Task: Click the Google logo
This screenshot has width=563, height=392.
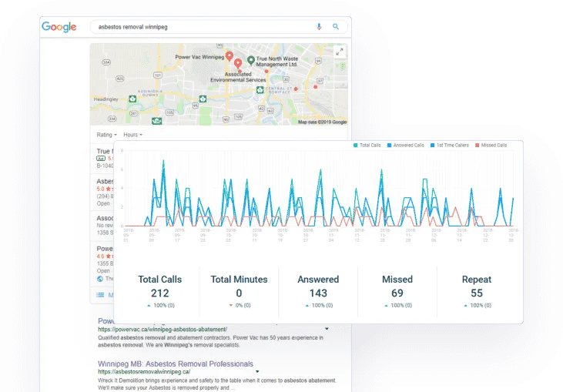Action: pos(59,27)
